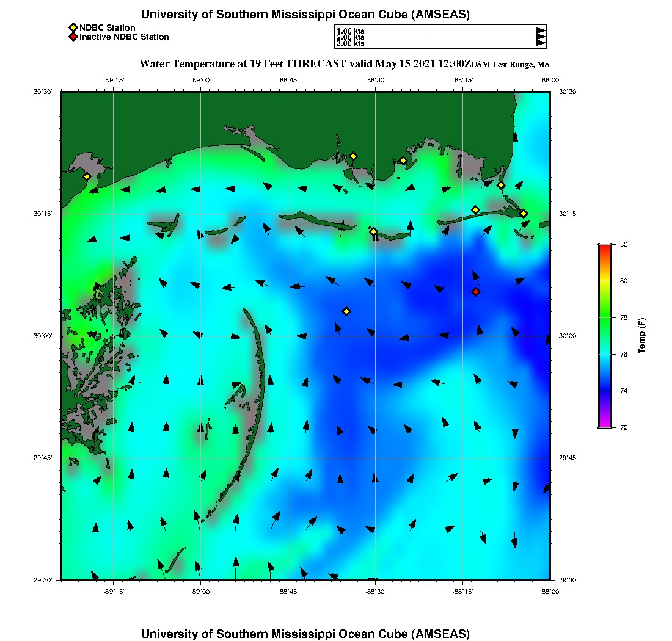Click the top axis label -88°15'

pyautogui.click(x=463, y=80)
